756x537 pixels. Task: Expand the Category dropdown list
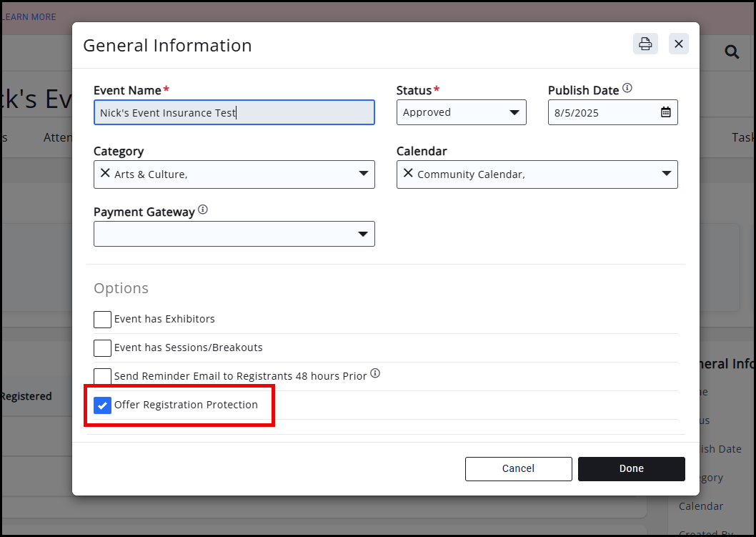(363, 174)
